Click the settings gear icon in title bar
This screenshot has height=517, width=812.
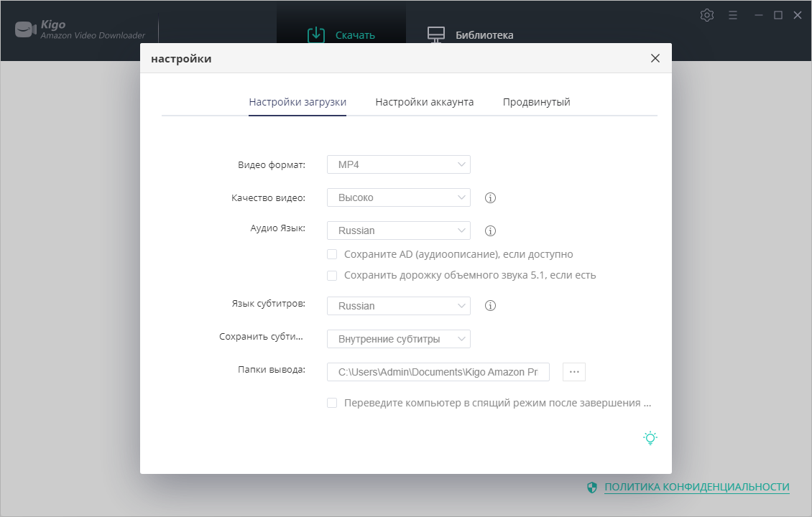click(x=707, y=15)
